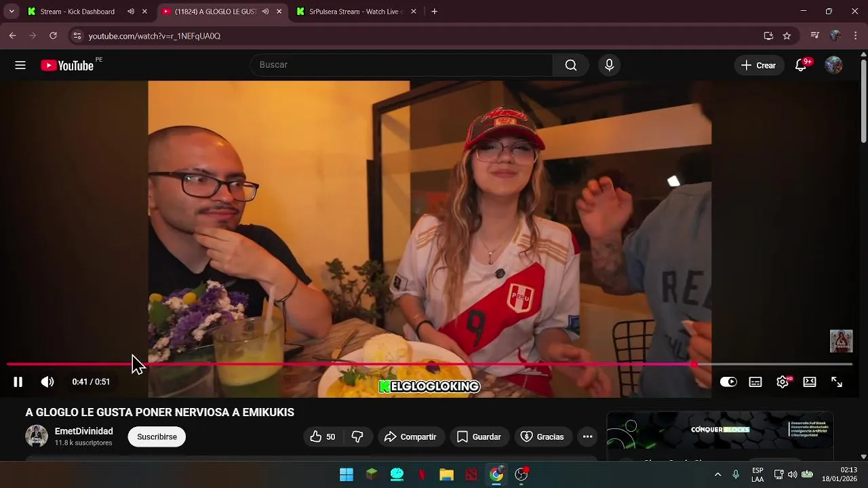Viewport: 868px width, 488px height.
Task: Go back in browser history
Action: coord(12,36)
